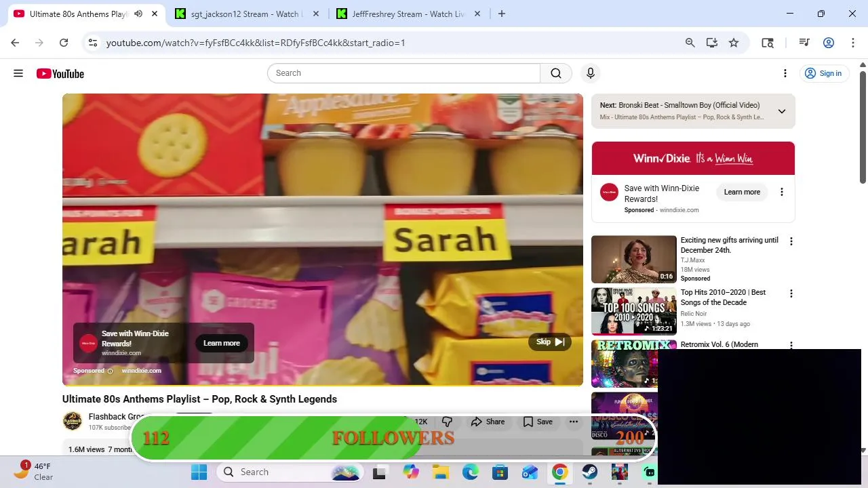868x488 pixels.
Task: Reload the page with the refresh icon
Action: (64, 43)
